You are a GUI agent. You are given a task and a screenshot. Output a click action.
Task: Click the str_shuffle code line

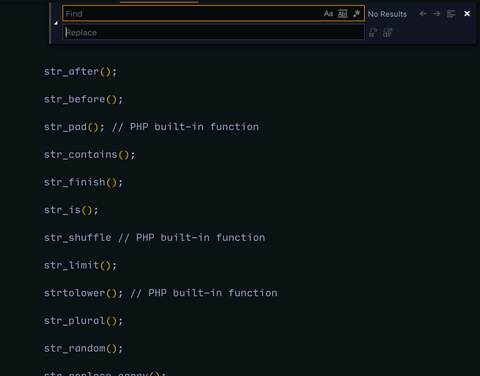(78, 238)
